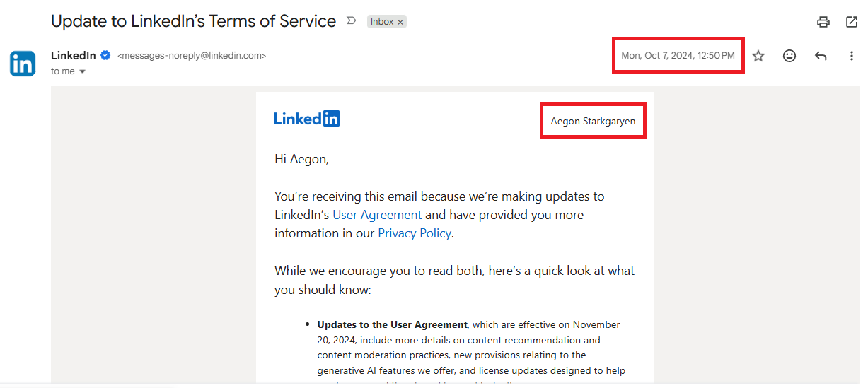Add an emoji reaction to the message
This screenshot has width=868, height=388.
[789, 56]
